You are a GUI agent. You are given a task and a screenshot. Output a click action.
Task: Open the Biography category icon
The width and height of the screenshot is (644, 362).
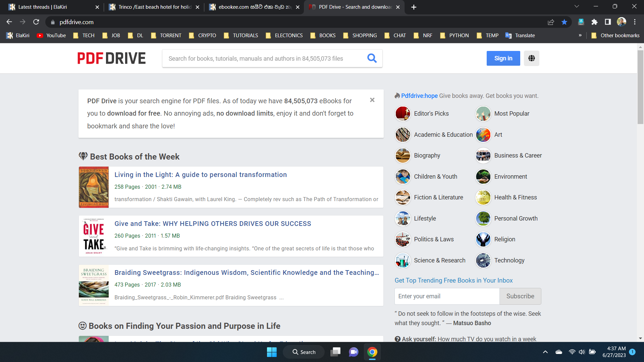(403, 156)
